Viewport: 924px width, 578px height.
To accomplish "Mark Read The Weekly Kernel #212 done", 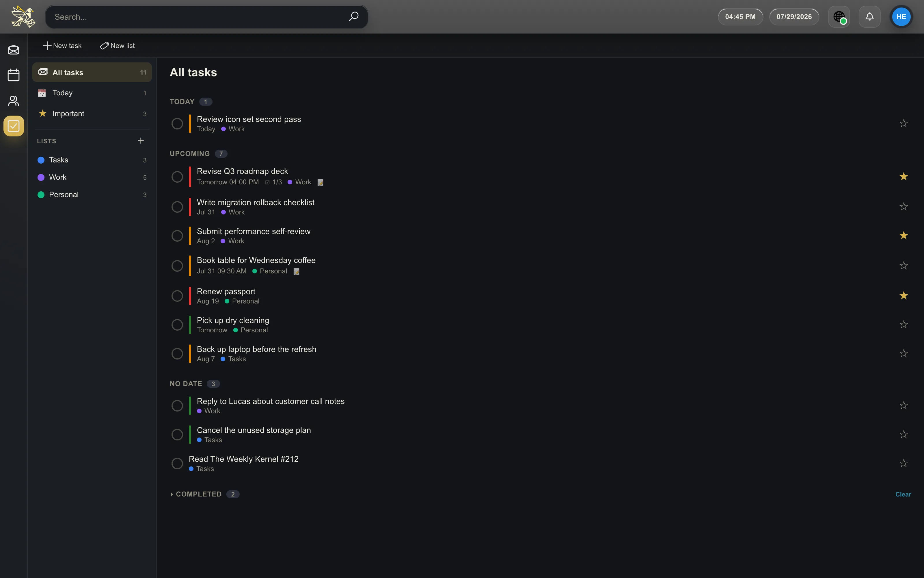I will [177, 463].
